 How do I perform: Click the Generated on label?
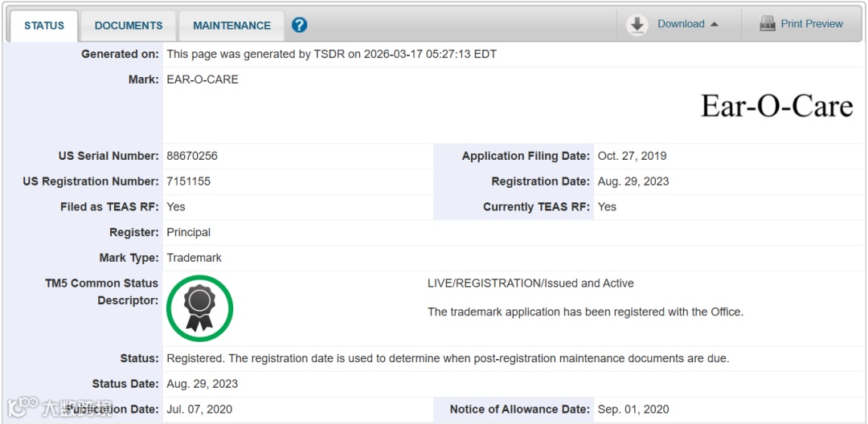coord(120,54)
